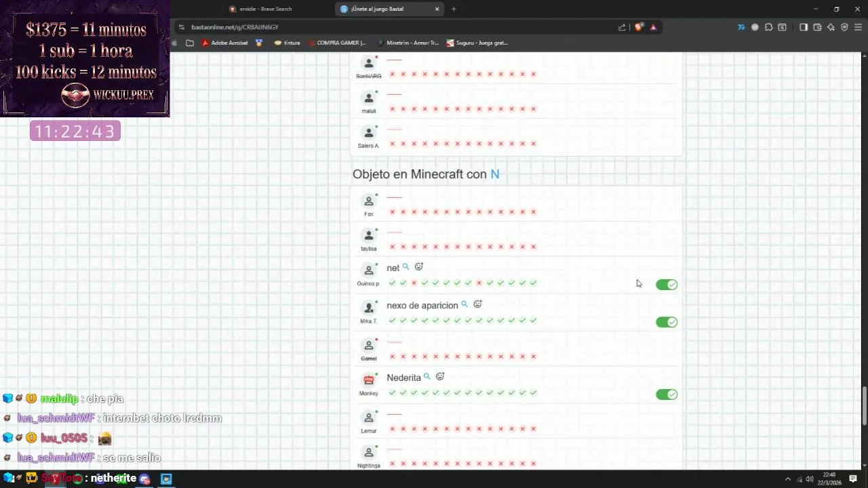The width and height of the screenshot is (868, 488).
Task: Open emoji reactions for 'nexo de aparicion'
Action: 477,304
